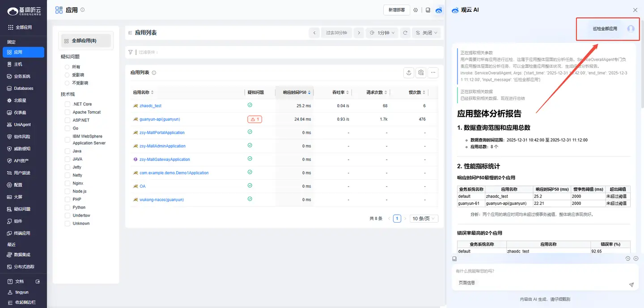This screenshot has width=644, height=308.
Task: Click the refresh icon in time toolbar
Action: point(405,33)
